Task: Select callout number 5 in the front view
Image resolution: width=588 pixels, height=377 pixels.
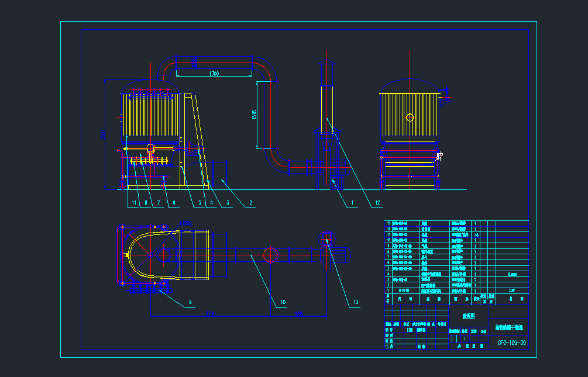Action: pos(199,203)
